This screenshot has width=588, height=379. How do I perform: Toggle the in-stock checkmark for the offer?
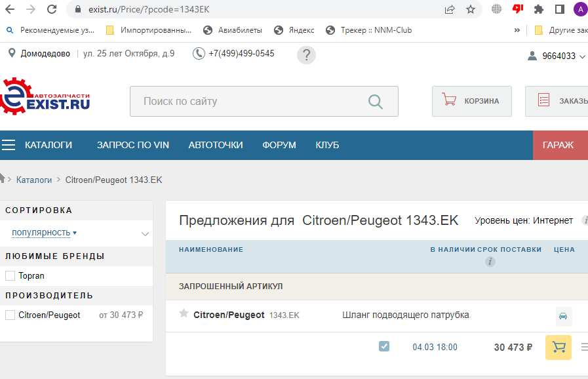click(x=384, y=346)
